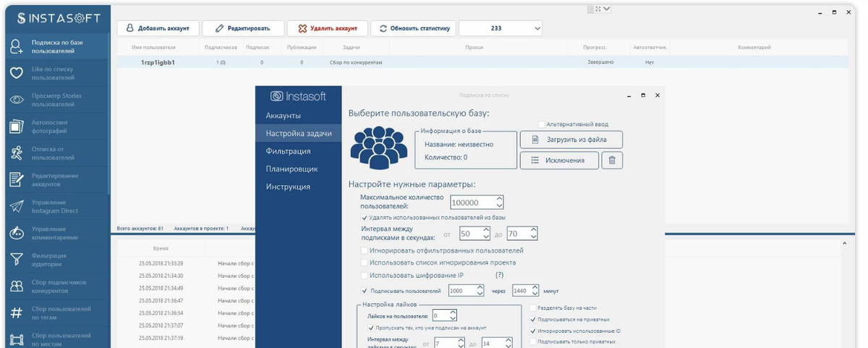Toggle Подписываться на приватных
This screenshot has height=348, width=868.
[x=533, y=319]
